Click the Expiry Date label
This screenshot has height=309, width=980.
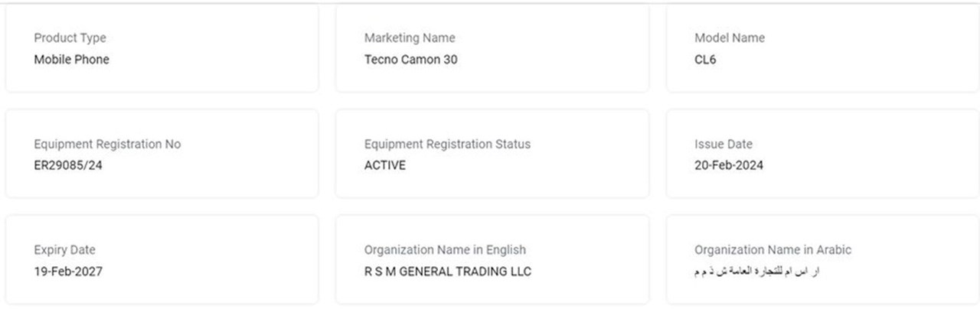(64, 250)
